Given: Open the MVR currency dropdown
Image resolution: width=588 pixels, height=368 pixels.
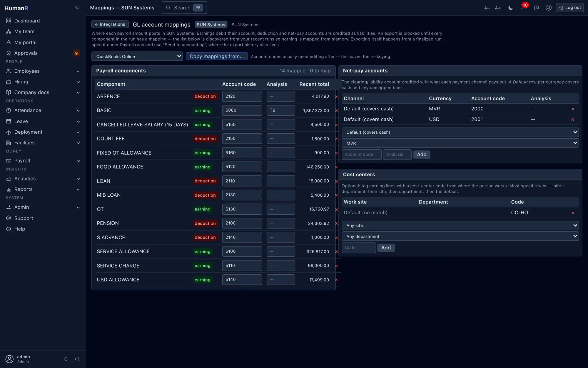Looking at the screenshot, I should (460, 143).
